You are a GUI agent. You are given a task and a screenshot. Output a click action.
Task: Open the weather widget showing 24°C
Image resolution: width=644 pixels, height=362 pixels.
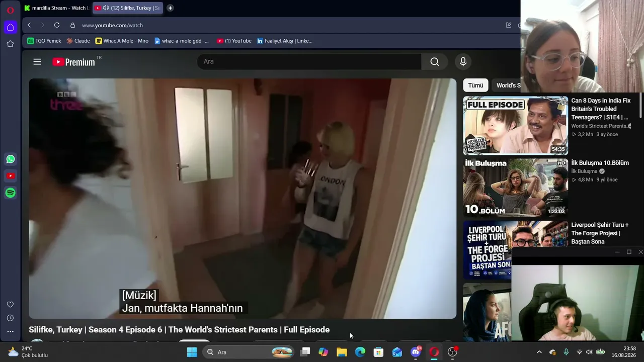(x=28, y=352)
